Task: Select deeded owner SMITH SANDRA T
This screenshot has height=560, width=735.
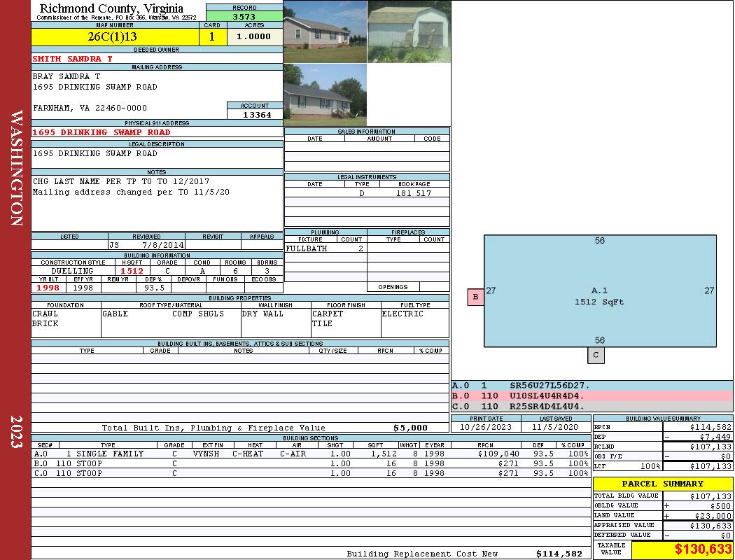Action: point(72,59)
